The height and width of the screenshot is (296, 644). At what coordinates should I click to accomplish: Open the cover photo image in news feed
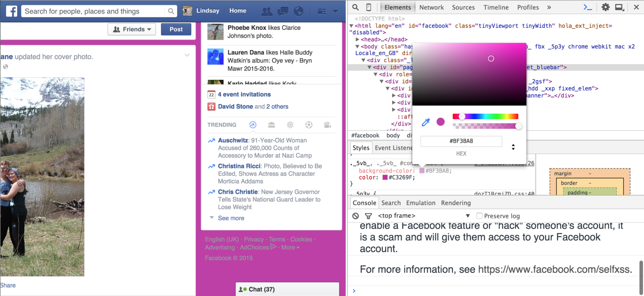(42, 177)
